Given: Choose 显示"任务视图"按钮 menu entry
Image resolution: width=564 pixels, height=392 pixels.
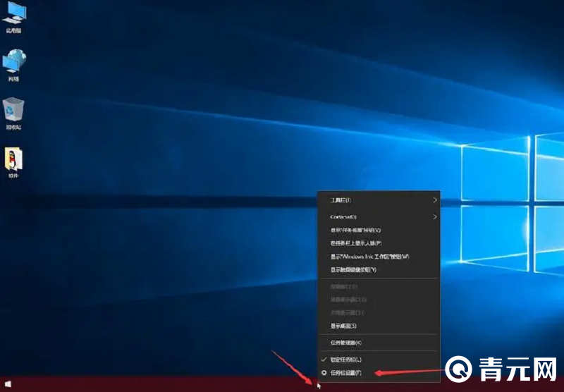Looking at the screenshot, I should (379, 230).
